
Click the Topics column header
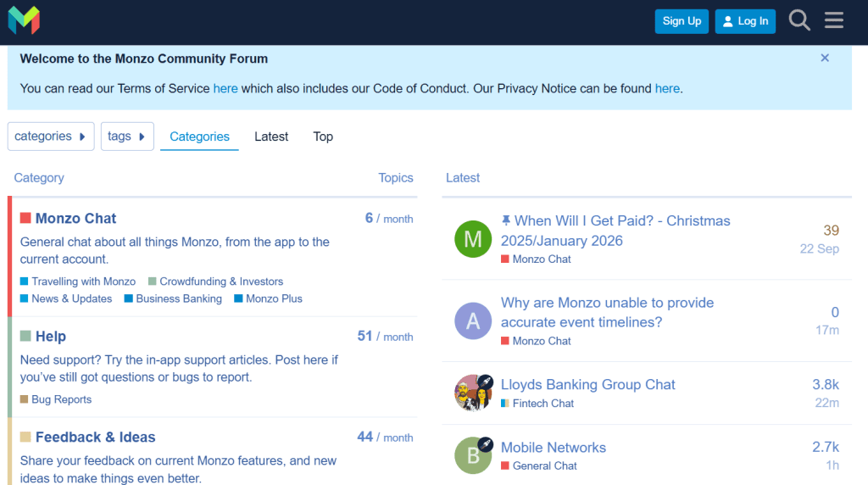click(x=395, y=178)
